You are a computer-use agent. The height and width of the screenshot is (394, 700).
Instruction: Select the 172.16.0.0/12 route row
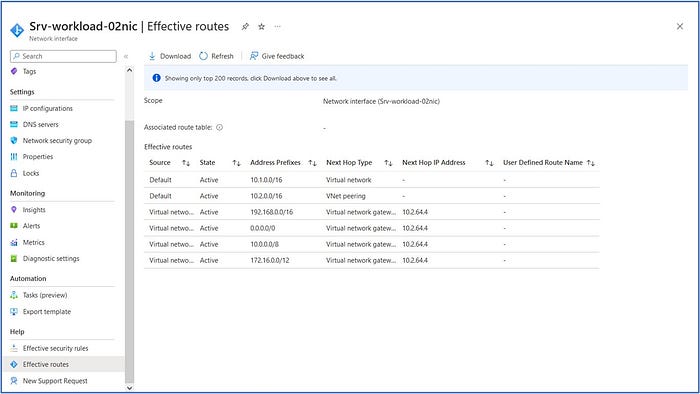371,260
